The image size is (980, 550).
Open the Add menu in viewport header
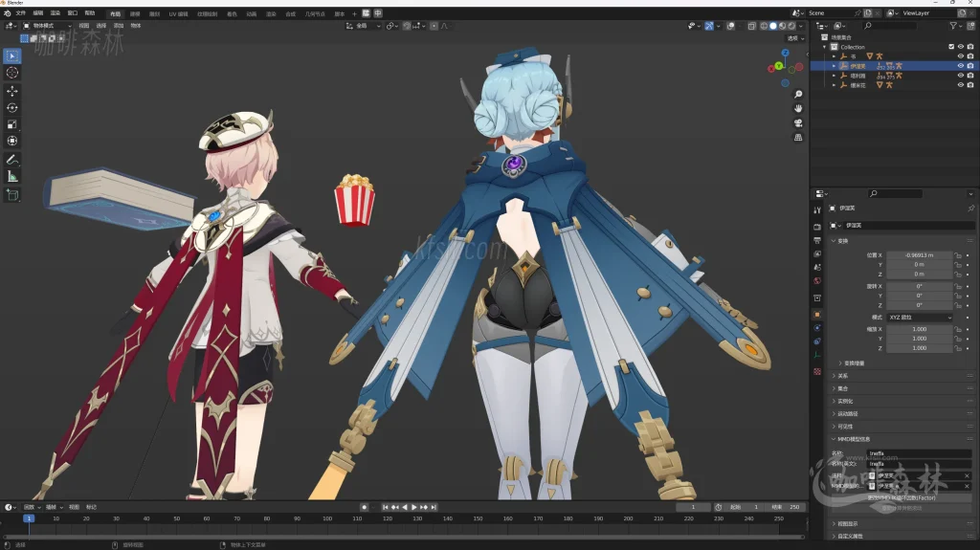coord(119,26)
